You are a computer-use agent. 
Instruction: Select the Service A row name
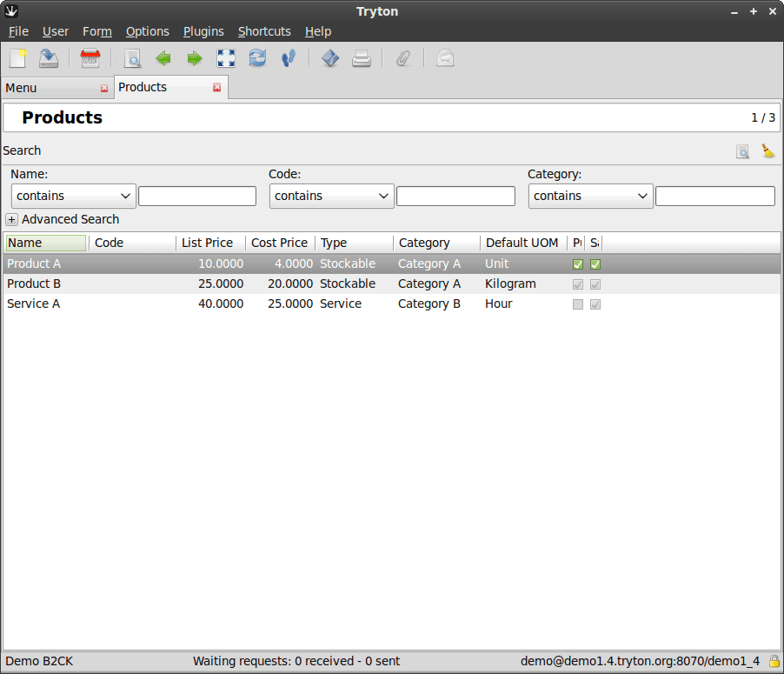click(33, 304)
